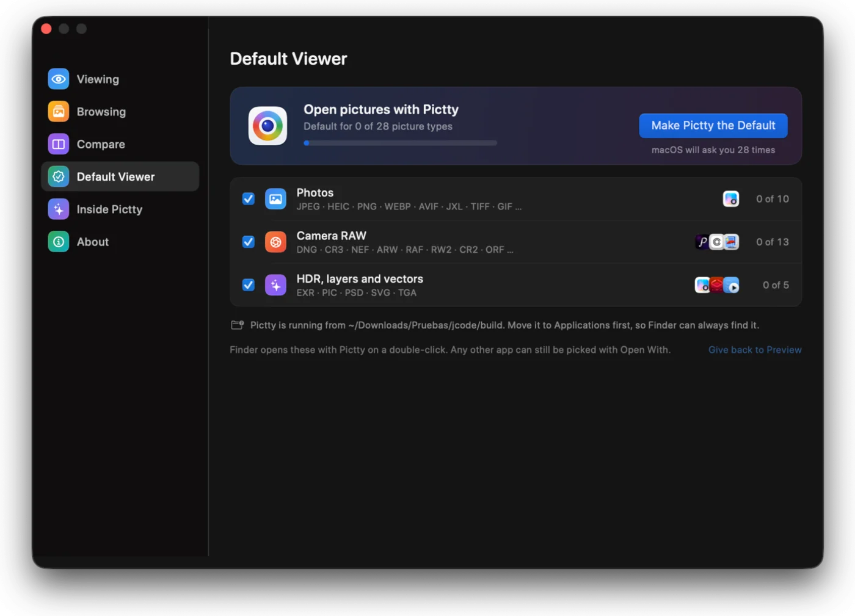Screen dimensions: 855x616
Task: Click the "Photos" row title
Action: tap(315, 193)
